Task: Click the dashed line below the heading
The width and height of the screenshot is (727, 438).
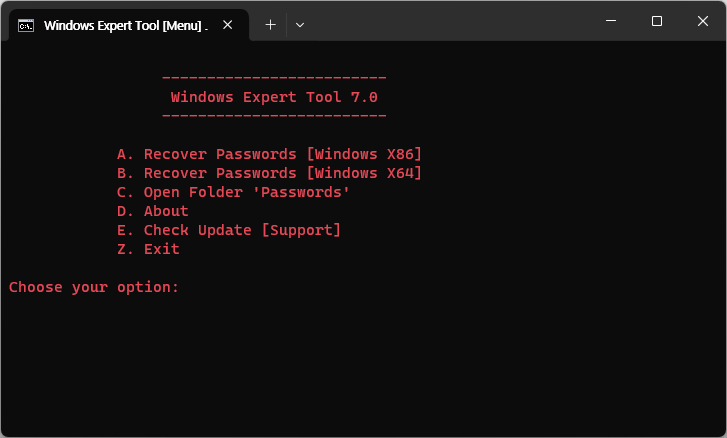Action: click(x=274, y=116)
